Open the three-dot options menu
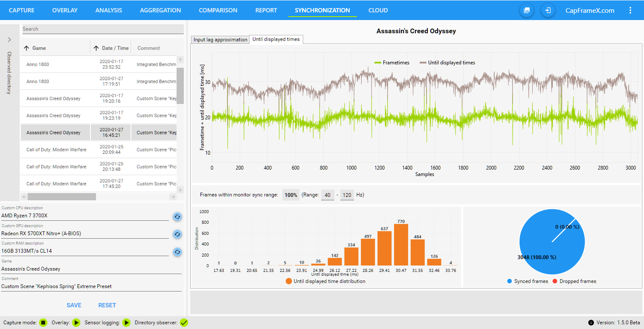Image resolution: width=644 pixels, height=329 pixels. (630, 10)
